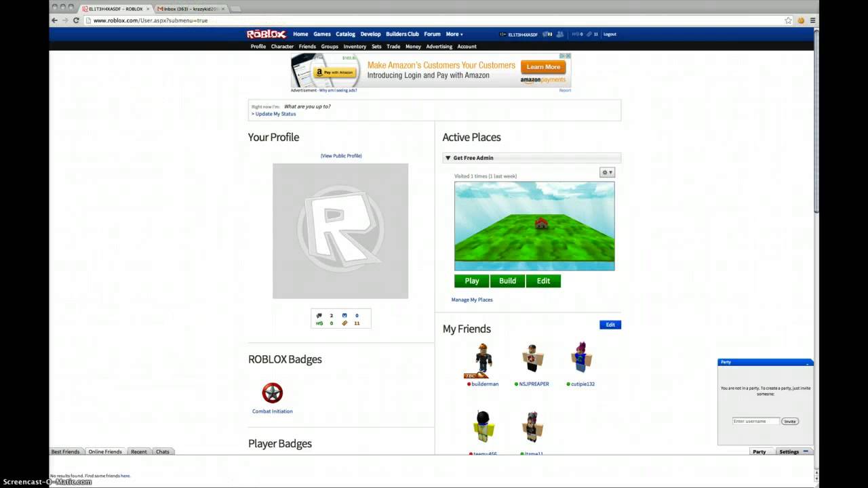Click the profile avatar placeholder image
The image size is (868, 488).
340,230
